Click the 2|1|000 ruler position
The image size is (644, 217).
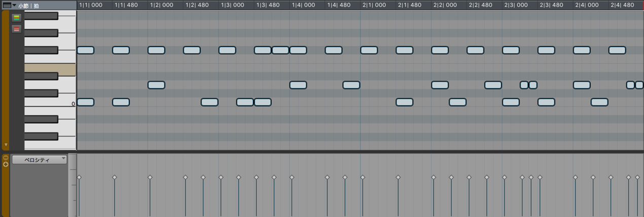click(x=374, y=5)
